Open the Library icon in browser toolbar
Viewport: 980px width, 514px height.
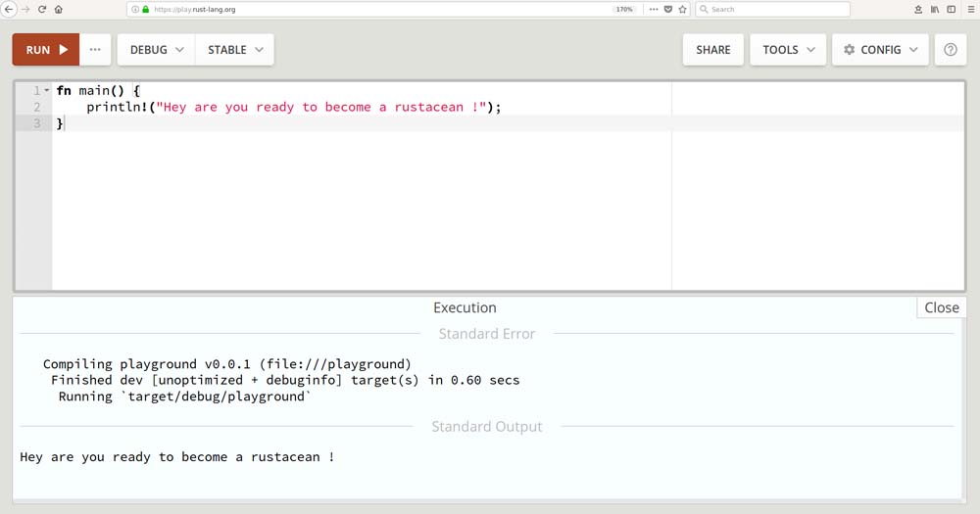click(934, 10)
